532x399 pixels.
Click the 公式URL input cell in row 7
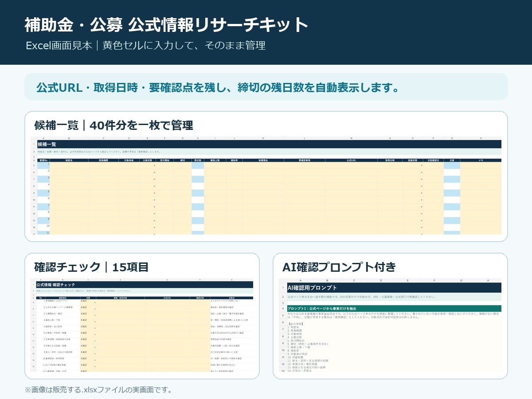pos(351,207)
